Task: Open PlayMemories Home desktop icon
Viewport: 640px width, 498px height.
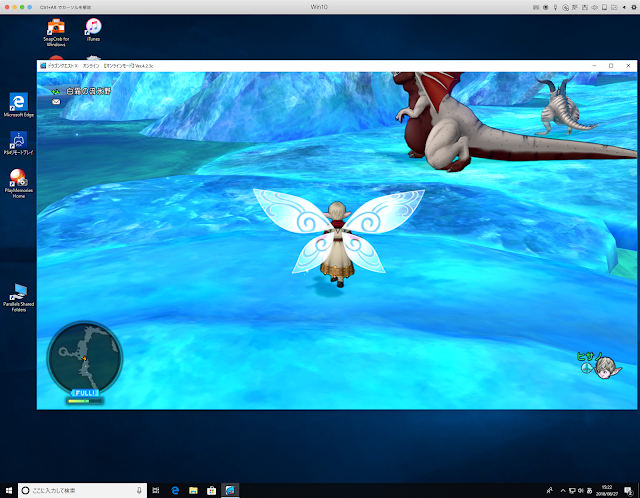Action: click(19, 183)
